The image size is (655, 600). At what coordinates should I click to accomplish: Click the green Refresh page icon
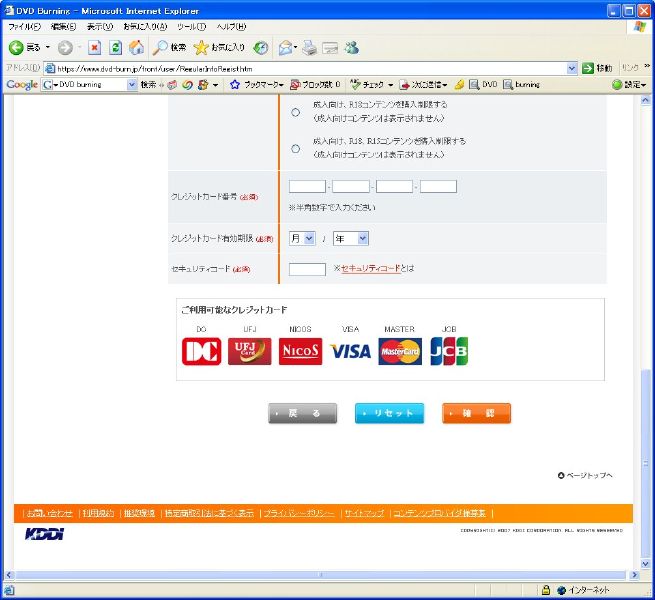tap(115, 48)
